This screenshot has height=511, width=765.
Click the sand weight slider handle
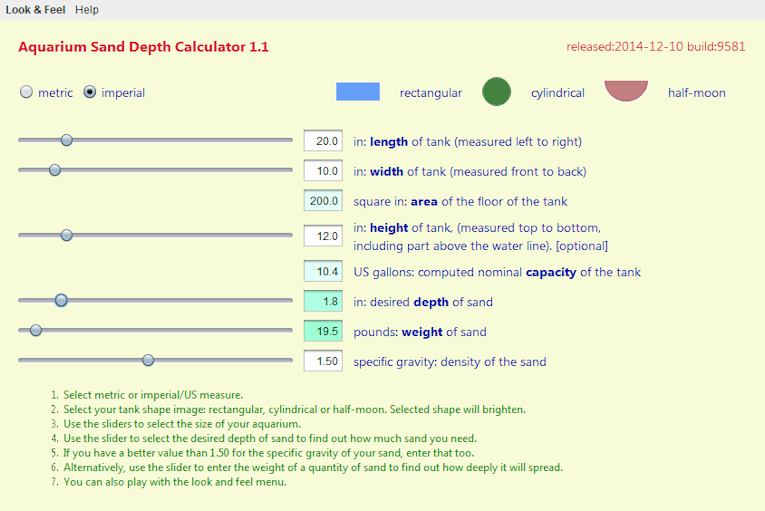click(x=36, y=330)
